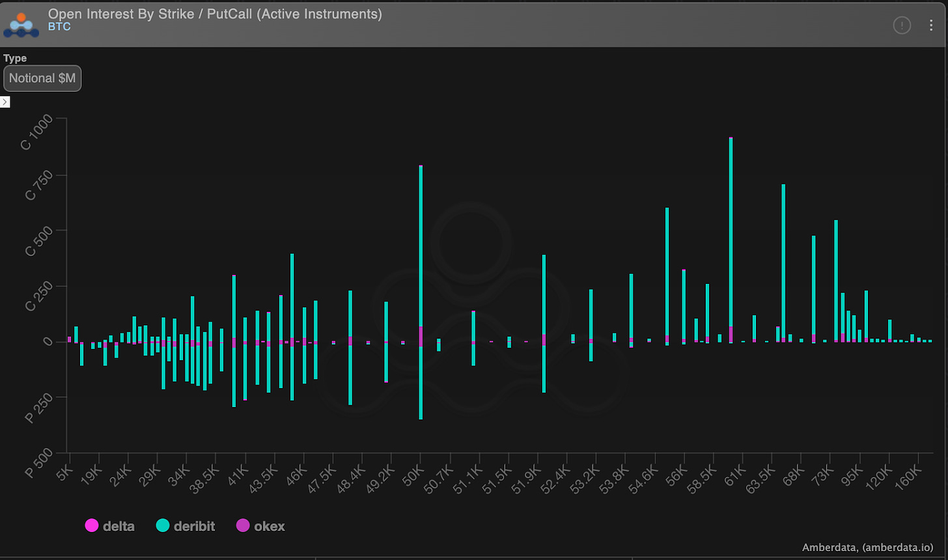Open the Notional $M type dropdown
The height and width of the screenshot is (560, 948).
click(42, 78)
